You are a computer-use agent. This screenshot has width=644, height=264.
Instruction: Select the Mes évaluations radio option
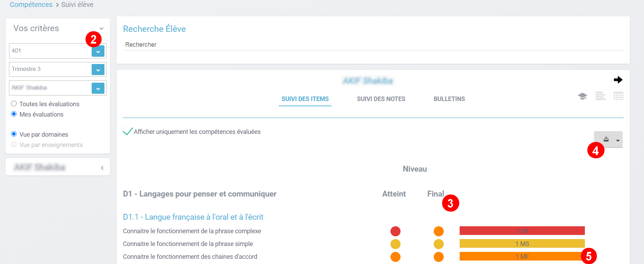14,114
